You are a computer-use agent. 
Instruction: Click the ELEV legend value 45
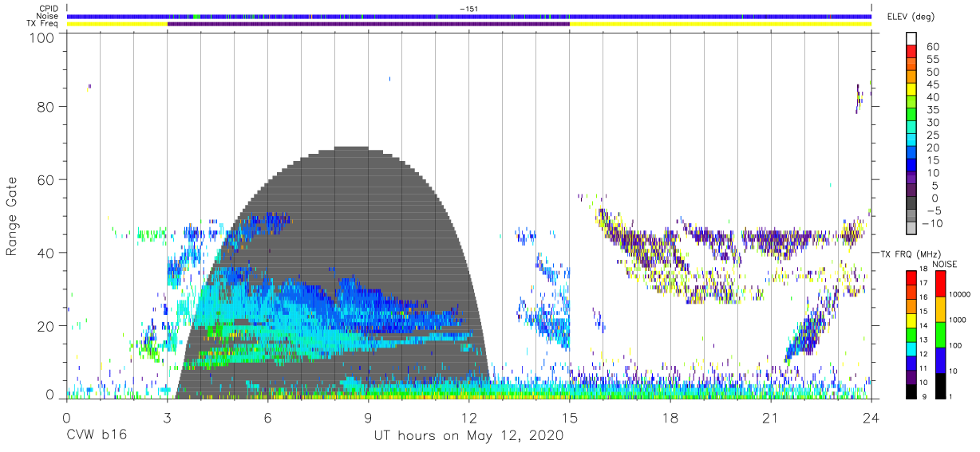point(933,85)
